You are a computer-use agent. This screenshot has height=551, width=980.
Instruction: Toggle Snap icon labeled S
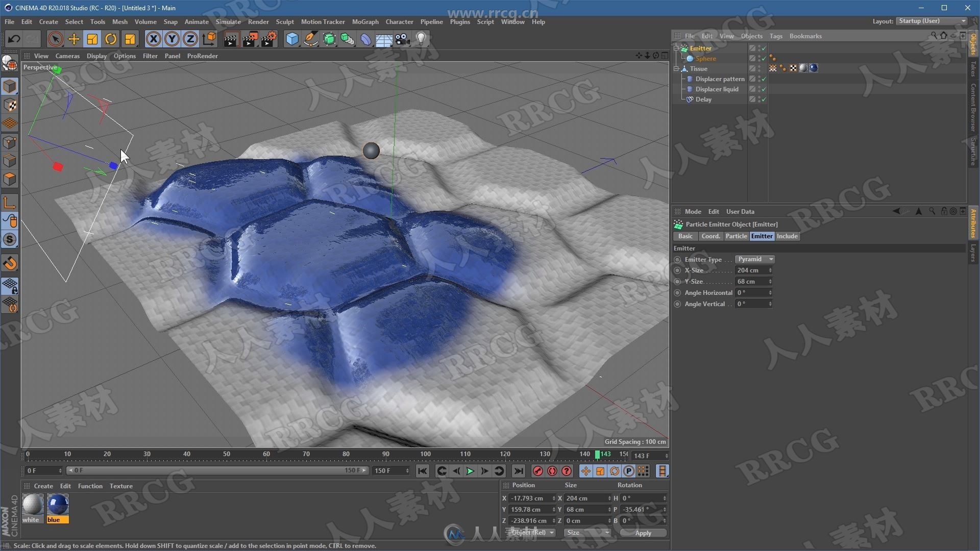(10, 240)
